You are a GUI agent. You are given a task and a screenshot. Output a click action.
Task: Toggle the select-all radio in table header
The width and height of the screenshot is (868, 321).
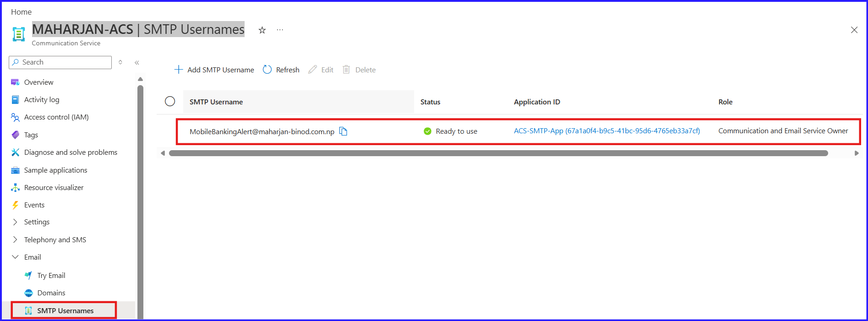[x=170, y=101]
